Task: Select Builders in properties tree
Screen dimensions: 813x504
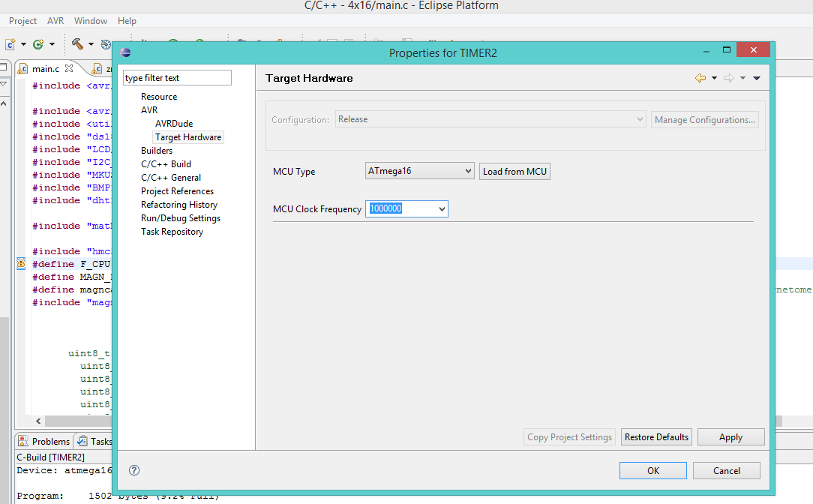Action: (x=157, y=150)
